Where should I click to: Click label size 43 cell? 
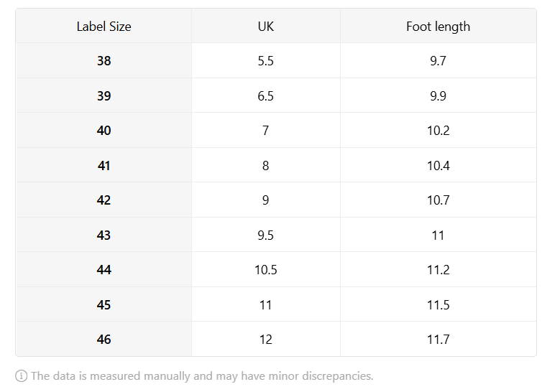point(104,235)
